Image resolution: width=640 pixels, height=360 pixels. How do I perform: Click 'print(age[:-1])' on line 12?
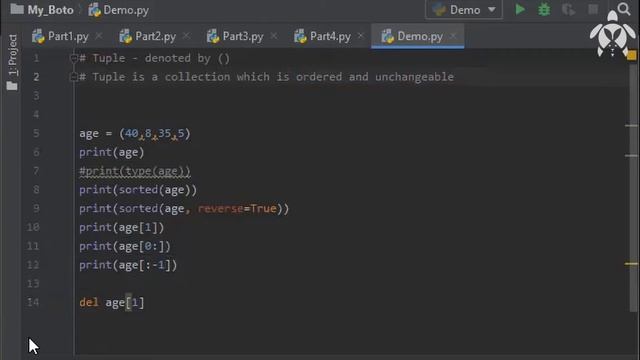click(x=128, y=265)
